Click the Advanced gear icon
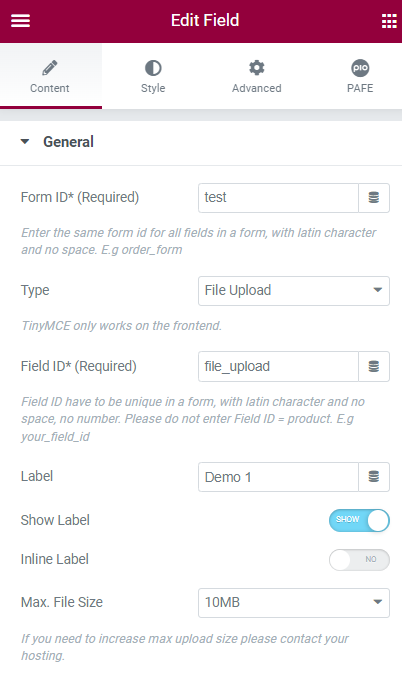The height and width of the screenshot is (676, 402). (x=257, y=68)
